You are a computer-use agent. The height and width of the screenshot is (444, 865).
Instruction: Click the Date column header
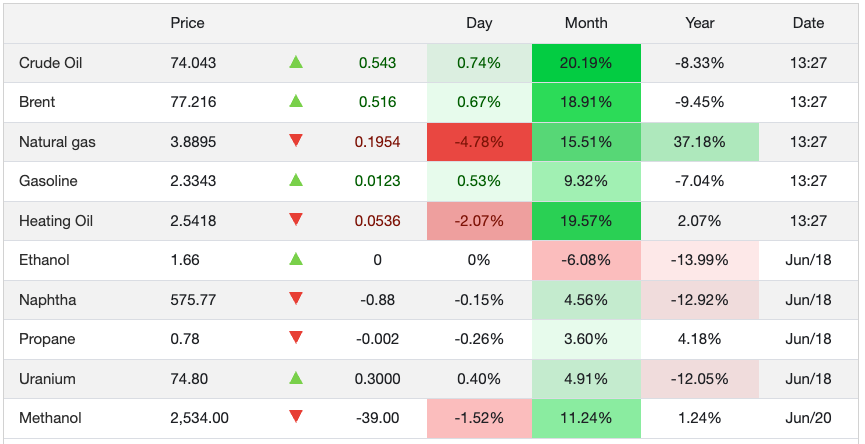808,23
